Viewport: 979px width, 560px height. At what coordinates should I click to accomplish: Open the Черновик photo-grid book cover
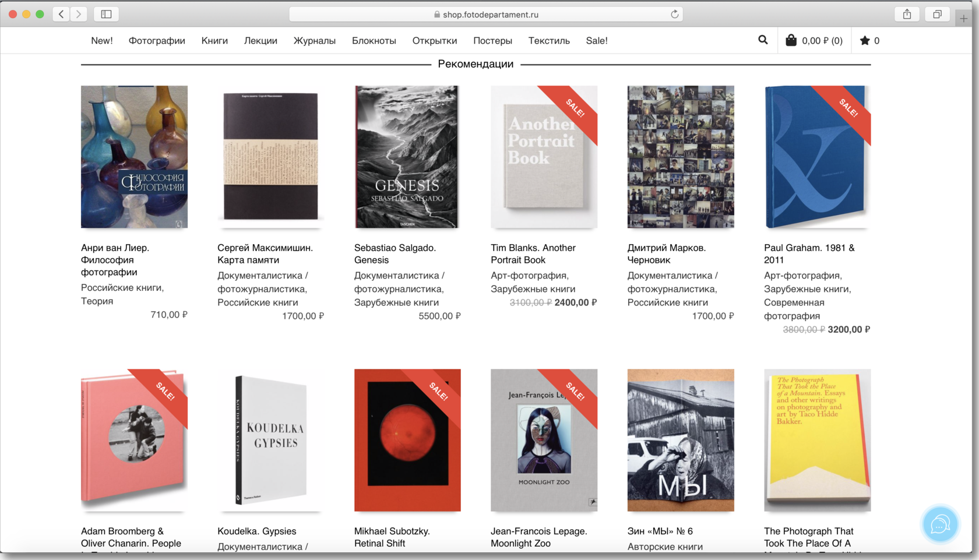click(681, 157)
